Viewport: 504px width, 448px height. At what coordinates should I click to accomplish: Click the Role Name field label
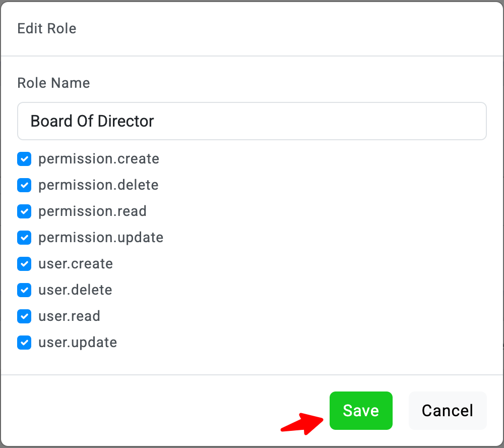53,83
